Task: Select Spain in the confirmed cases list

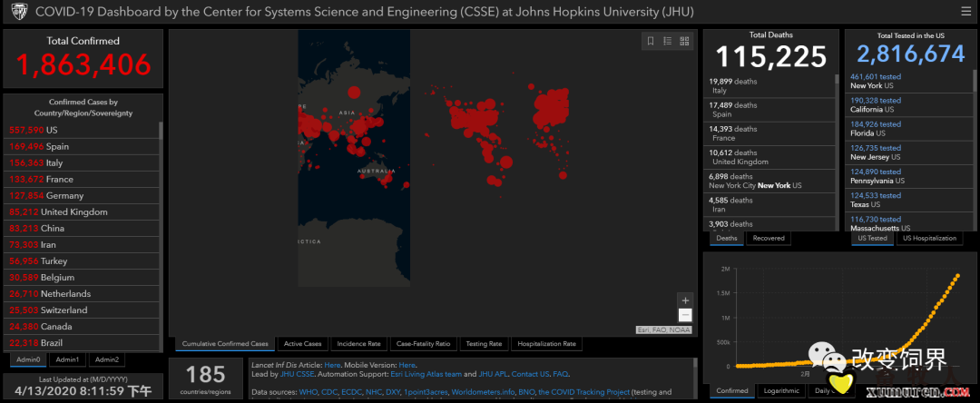Action: 57,146
